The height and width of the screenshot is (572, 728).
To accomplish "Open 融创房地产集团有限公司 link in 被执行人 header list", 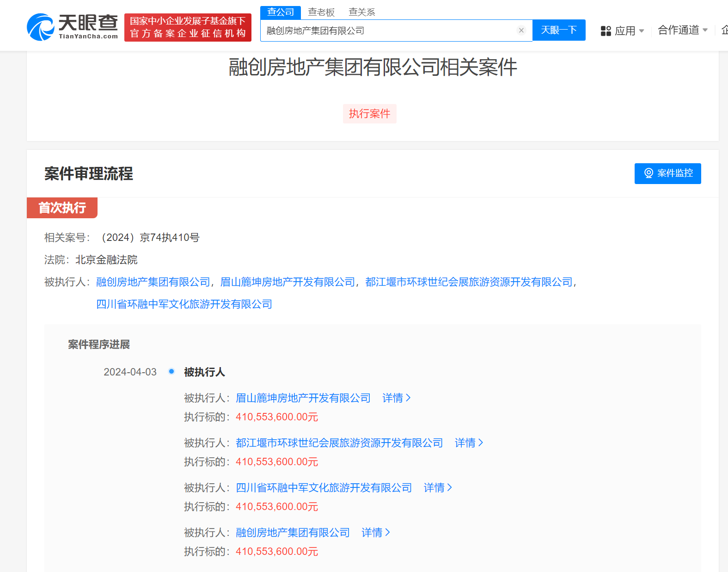I will (x=153, y=282).
